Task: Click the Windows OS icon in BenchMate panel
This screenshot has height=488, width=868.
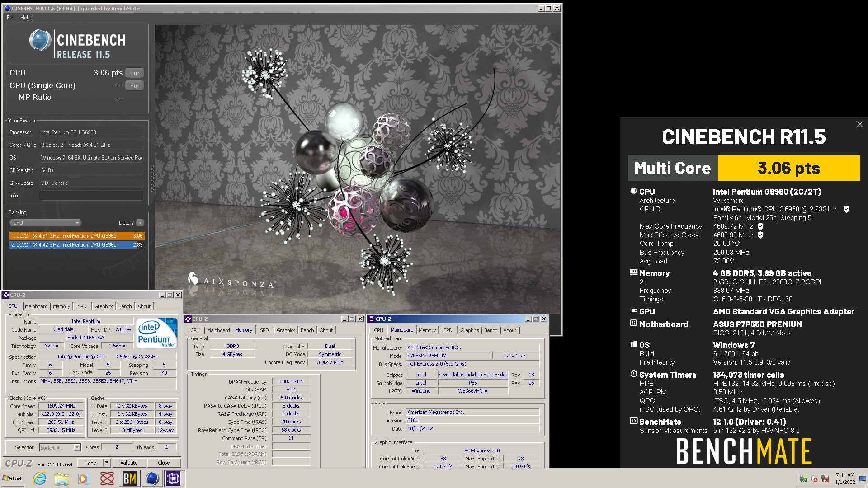Action: point(633,344)
